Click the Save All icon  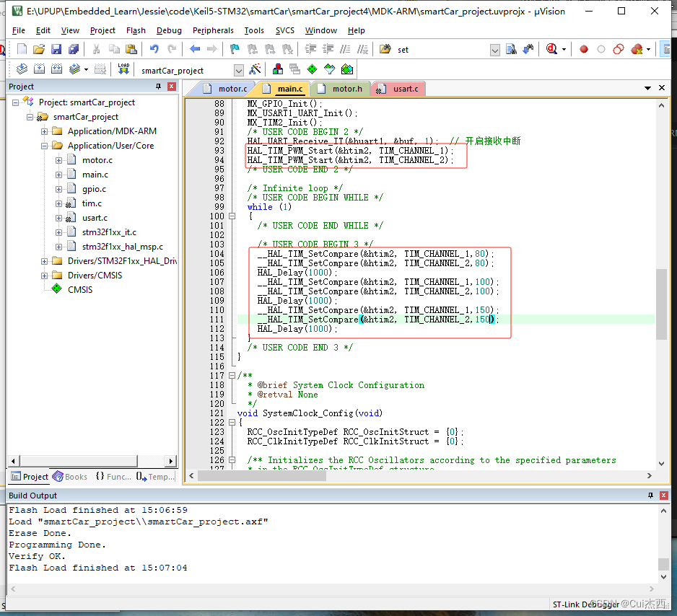pyautogui.click(x=74, y=49)
